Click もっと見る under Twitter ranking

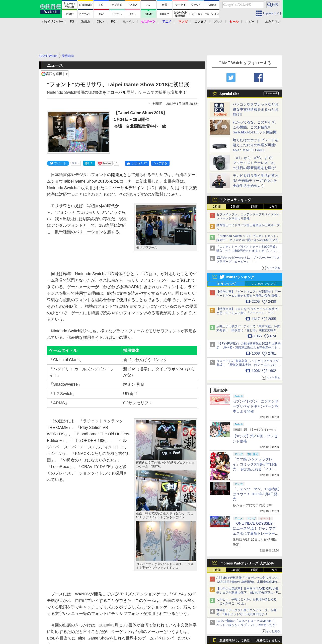tap(271, 378)
